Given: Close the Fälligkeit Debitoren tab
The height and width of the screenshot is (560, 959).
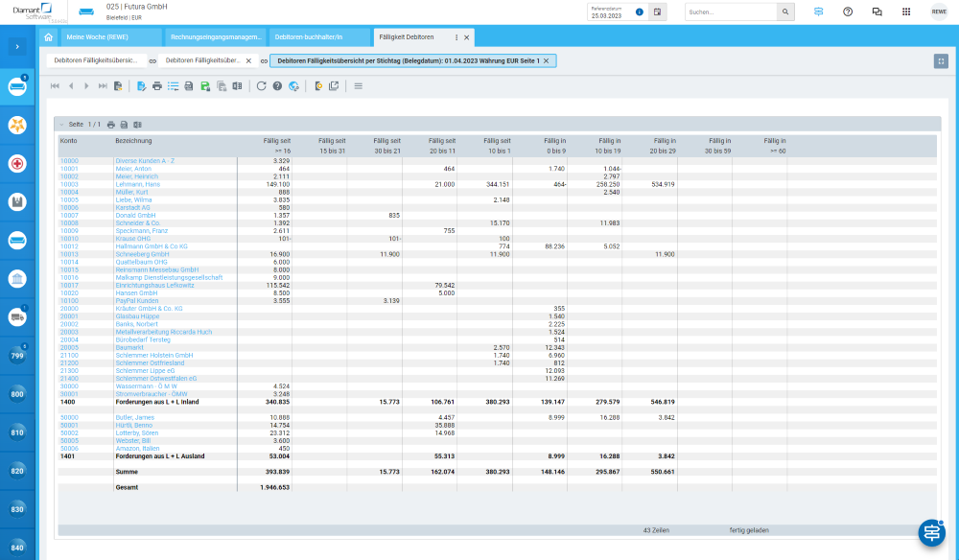Looking at the screenshot, I should click(467, 37).
